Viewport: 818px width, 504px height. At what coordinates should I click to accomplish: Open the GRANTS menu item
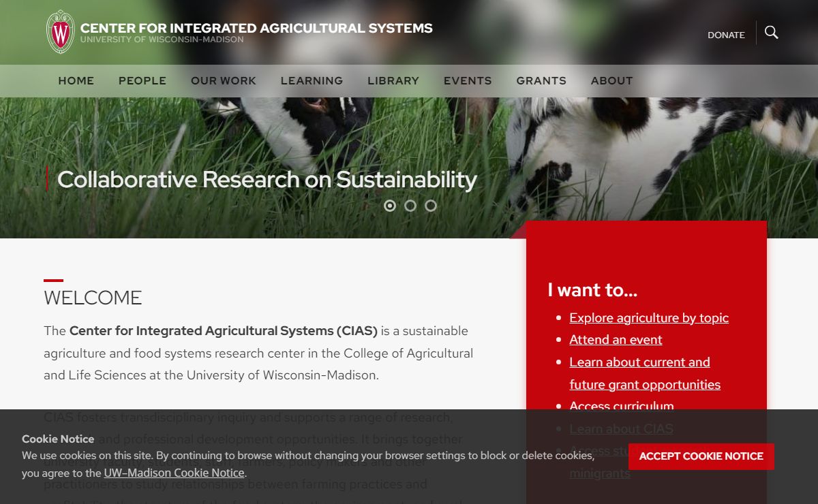pos(541,80)
